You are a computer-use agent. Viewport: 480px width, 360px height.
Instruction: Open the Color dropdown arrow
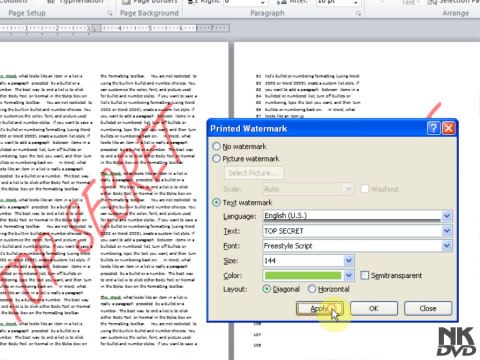pyautogui.click(x=349, y=275)
